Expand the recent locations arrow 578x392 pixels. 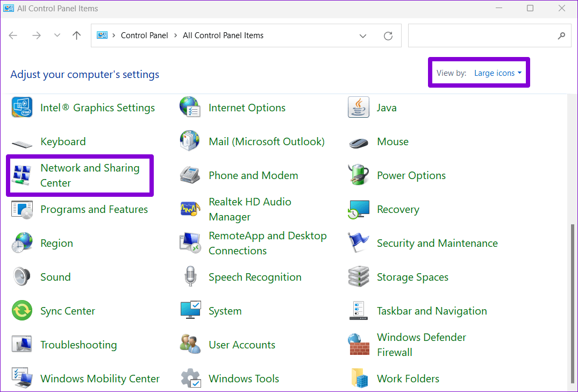tap(57, 35)
